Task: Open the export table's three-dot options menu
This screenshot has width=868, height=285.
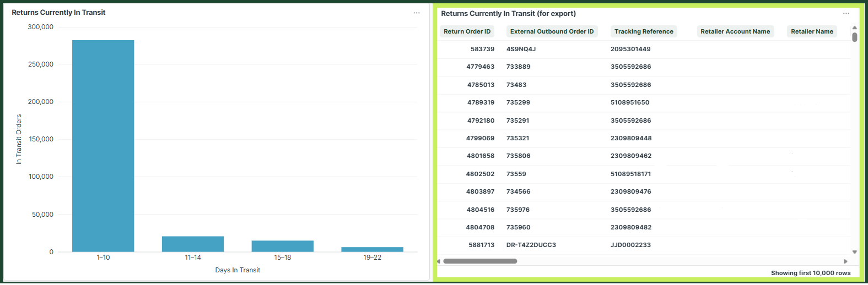Action: click(x=846, y=14)
